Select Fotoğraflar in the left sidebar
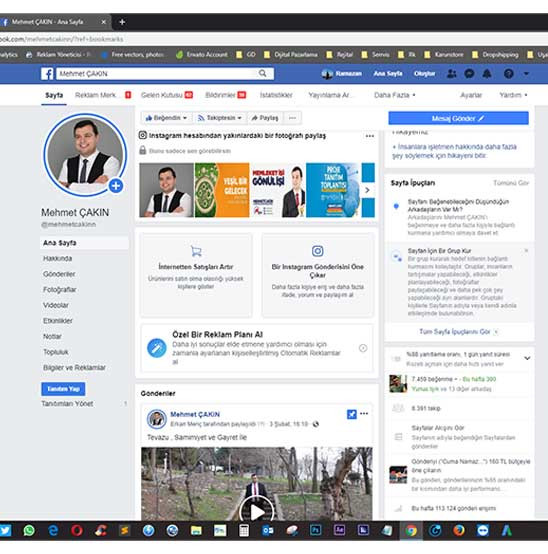548x554 pixels. pyautogui.click(x=60, y=289)
